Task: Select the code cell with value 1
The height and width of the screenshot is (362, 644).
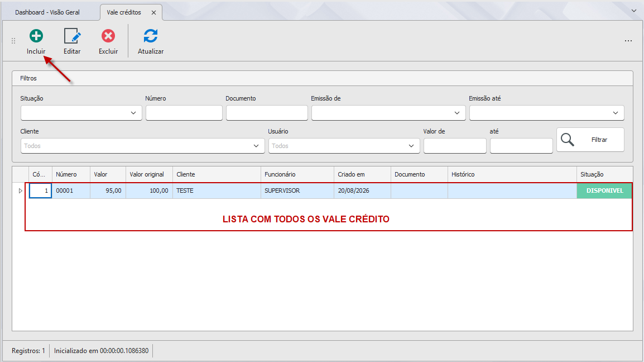Action: pyautogui.click(x=40, y=191)
